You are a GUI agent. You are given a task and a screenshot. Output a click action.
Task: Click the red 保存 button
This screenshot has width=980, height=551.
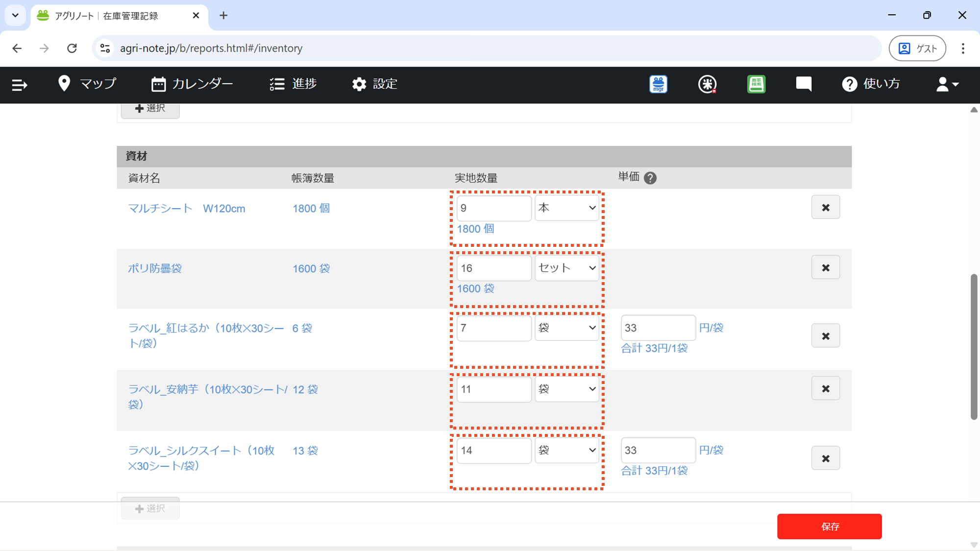point(829,527)
